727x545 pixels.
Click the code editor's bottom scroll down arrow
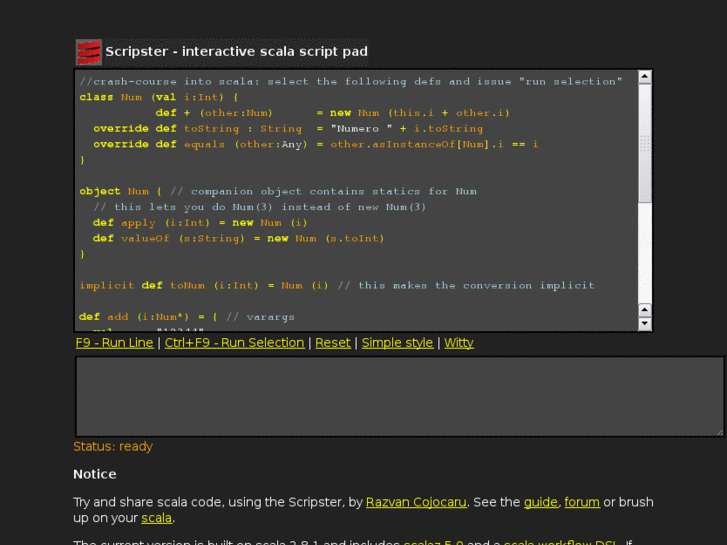click(645, 323)
